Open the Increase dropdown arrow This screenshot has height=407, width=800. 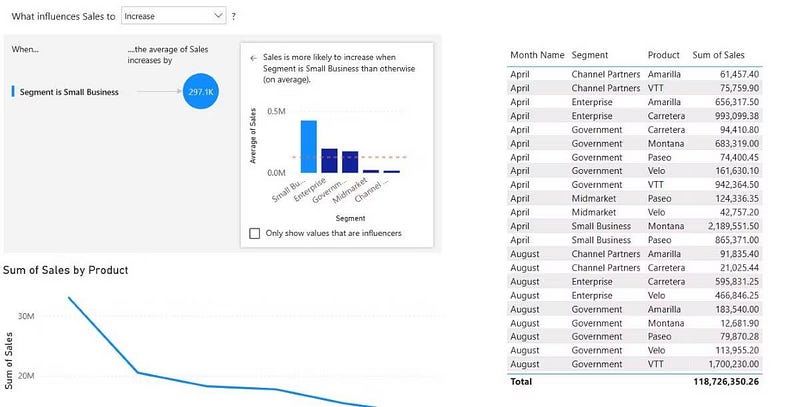click(x=218, y=16)
